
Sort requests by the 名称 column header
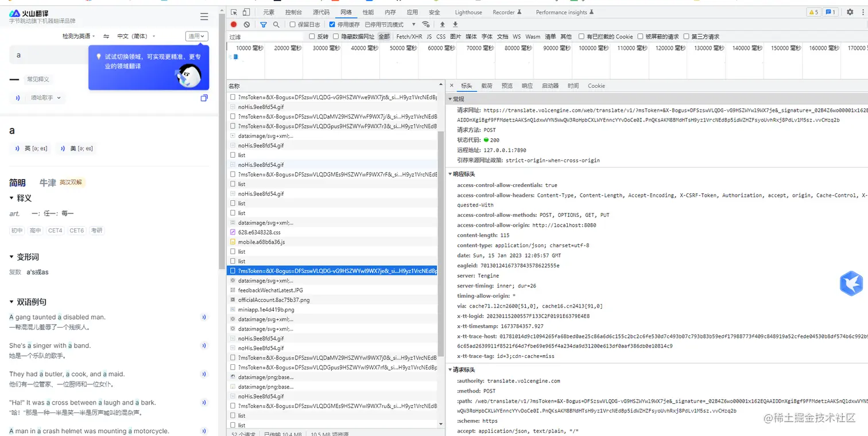[332, 85]
